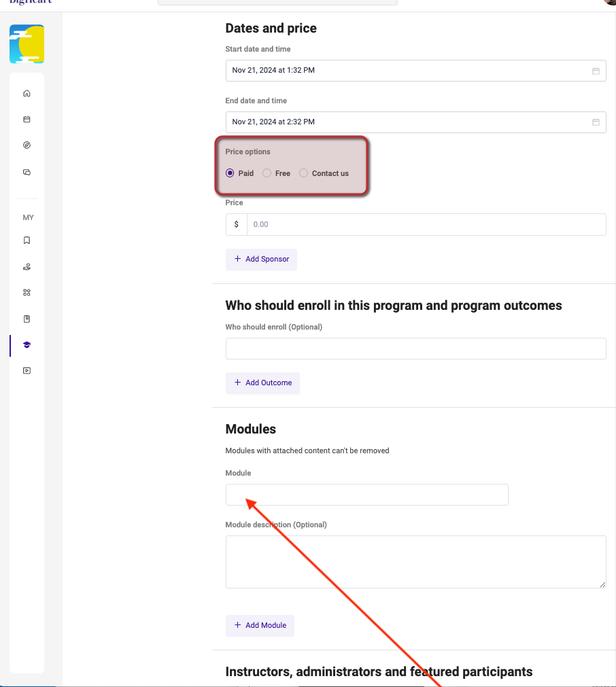616x687 pixels.
Task: Open the chat messages icon in sidebar
Action: [27, 172]
